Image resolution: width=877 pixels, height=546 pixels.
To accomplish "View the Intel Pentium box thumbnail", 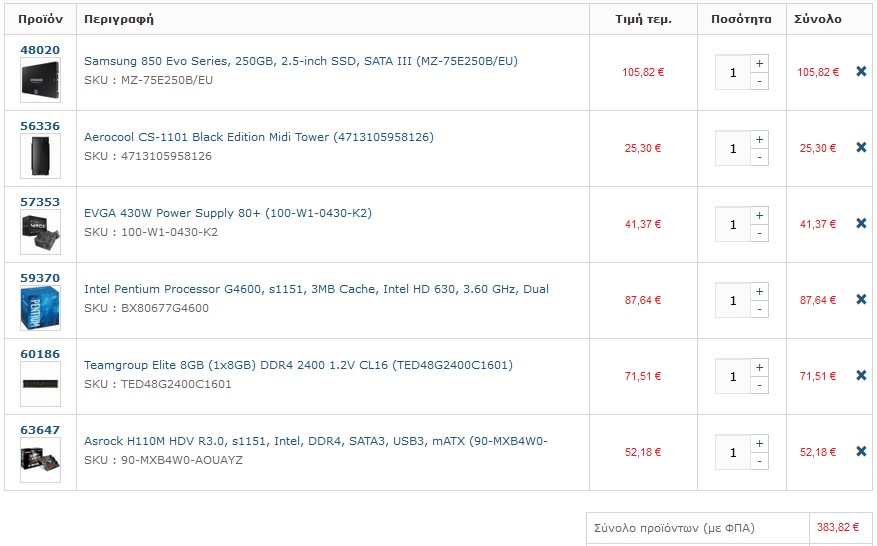I will pos(40,308).
